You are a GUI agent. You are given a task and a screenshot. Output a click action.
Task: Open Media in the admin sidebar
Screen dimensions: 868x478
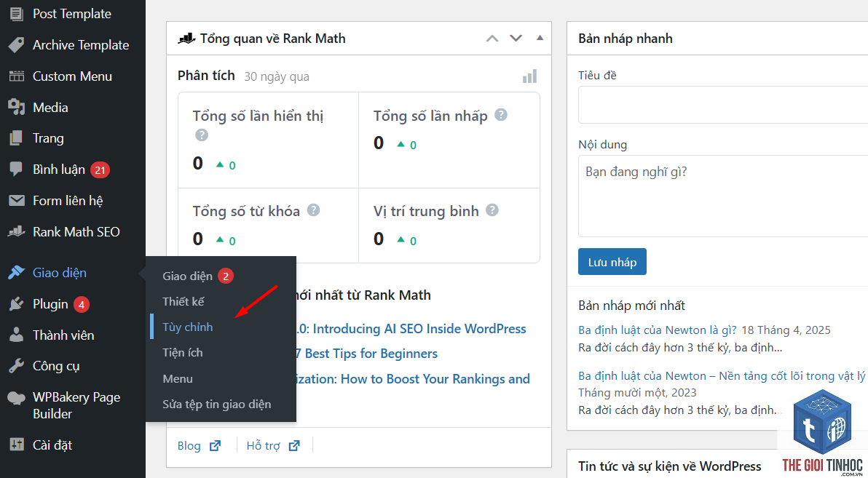50,108
